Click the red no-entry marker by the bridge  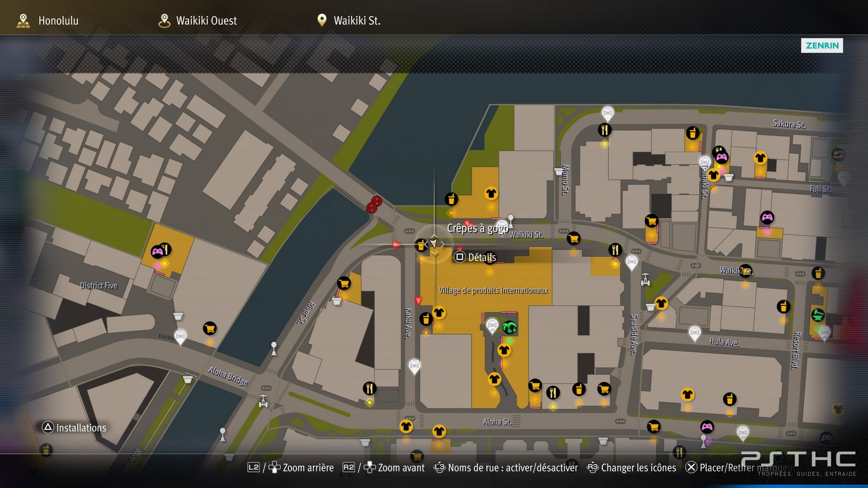pos(374,204)
